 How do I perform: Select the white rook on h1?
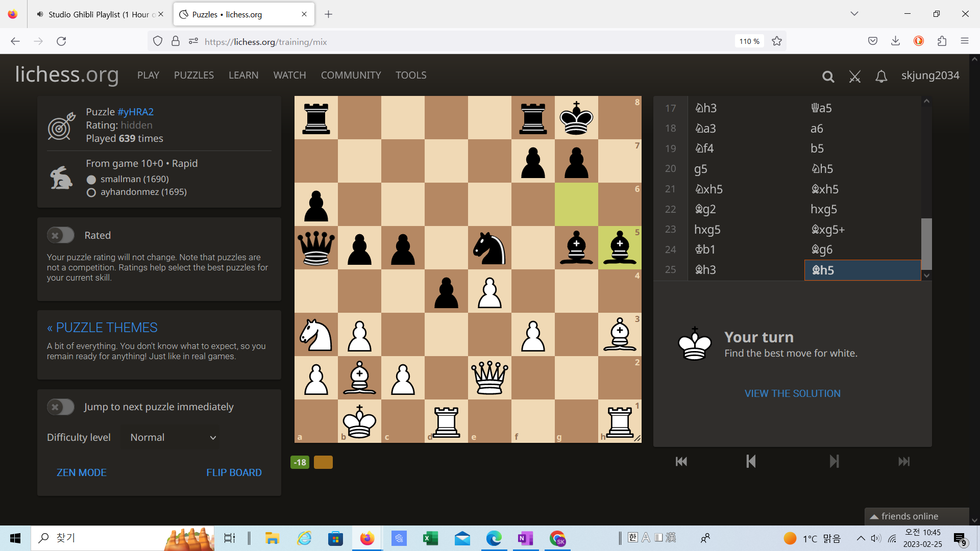tap(620, 421)
